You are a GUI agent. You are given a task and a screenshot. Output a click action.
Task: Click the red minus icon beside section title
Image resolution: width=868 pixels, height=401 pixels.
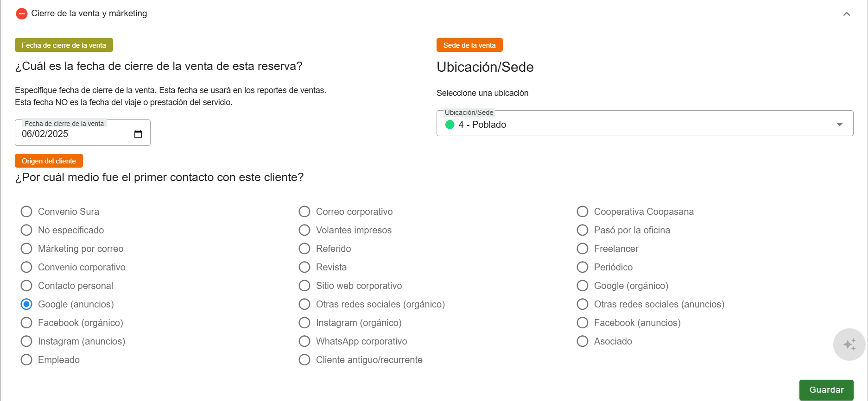click(x=21, y=14)
